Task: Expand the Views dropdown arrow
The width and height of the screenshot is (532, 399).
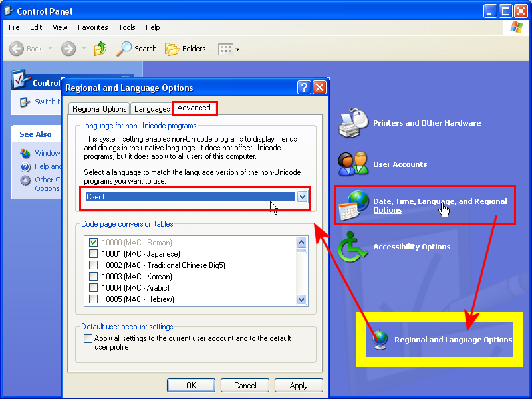Action: point(237,49)
